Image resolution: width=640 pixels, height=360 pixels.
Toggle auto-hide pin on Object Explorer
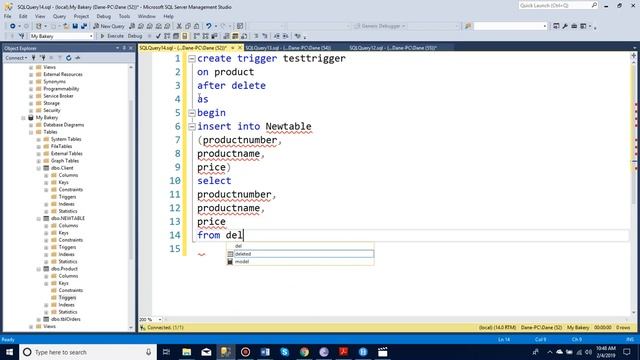[x=124, y=48]
